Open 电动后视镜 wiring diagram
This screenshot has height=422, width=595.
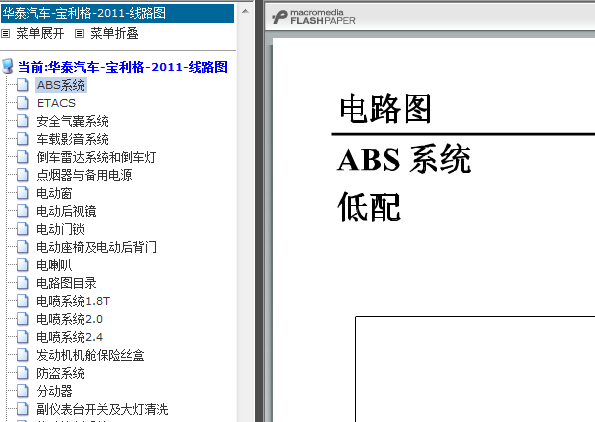coord(66,211)
